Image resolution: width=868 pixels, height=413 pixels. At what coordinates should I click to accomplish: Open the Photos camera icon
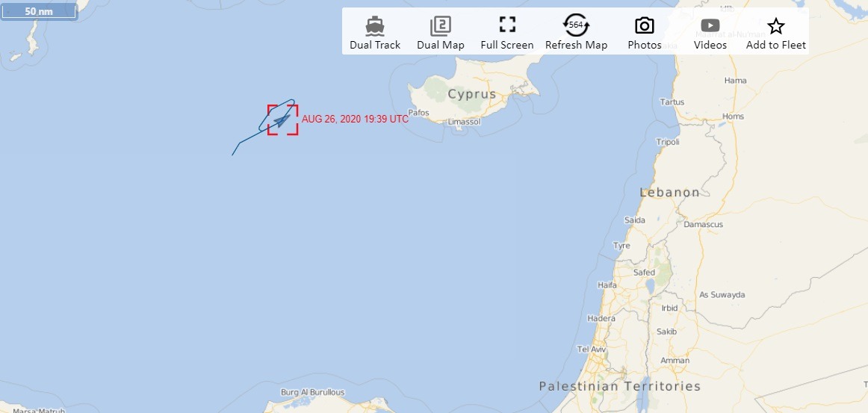(x=645, y=25)
